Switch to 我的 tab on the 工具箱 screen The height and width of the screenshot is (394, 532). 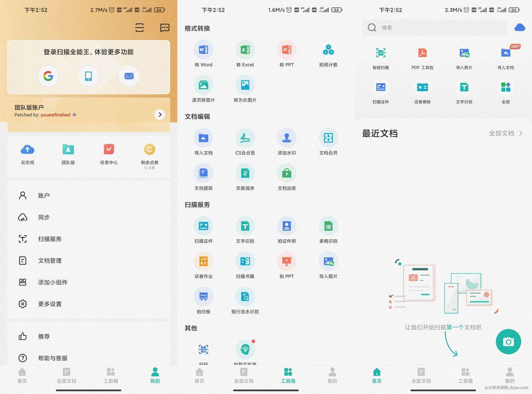tap(332, 376)
